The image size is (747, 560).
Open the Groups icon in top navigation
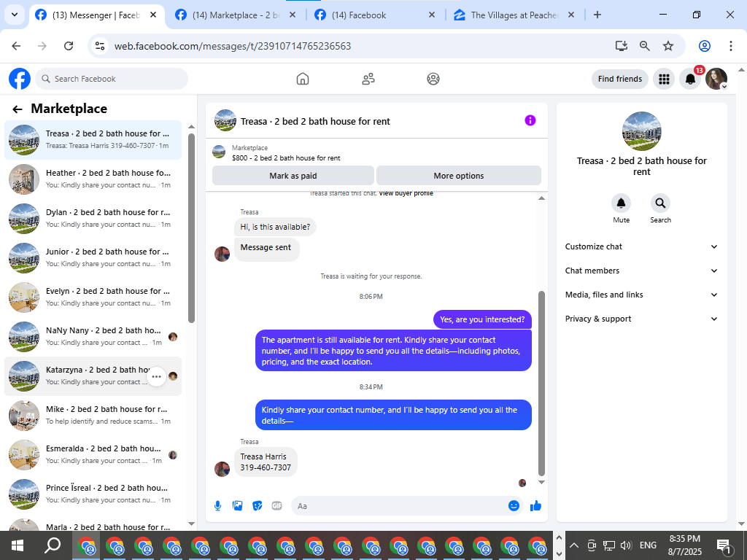[433, 79]
